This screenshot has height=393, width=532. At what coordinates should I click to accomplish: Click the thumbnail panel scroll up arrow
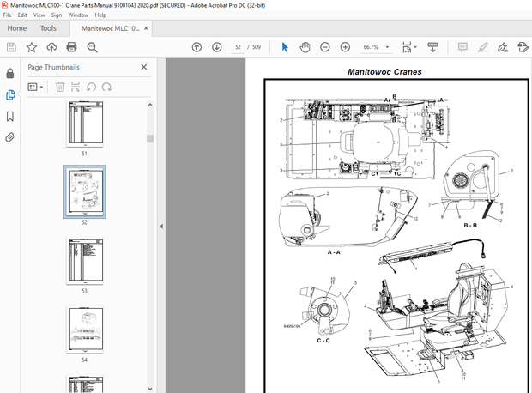click(150, 105)
